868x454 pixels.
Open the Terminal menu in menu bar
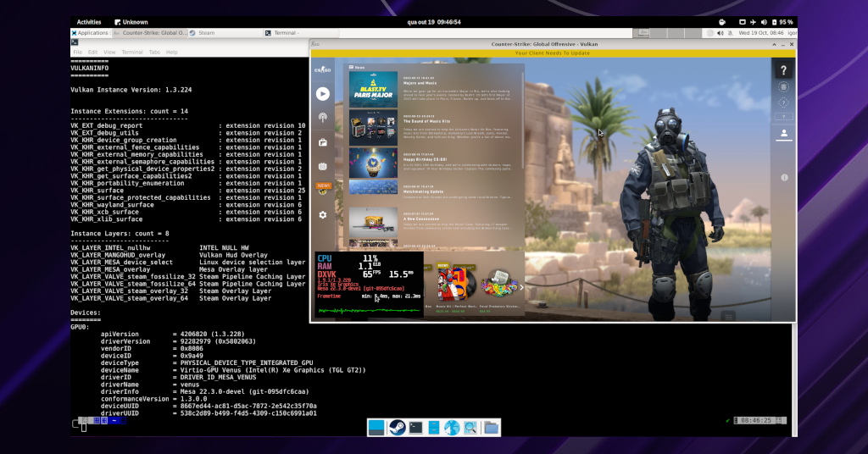coord(132,52)
